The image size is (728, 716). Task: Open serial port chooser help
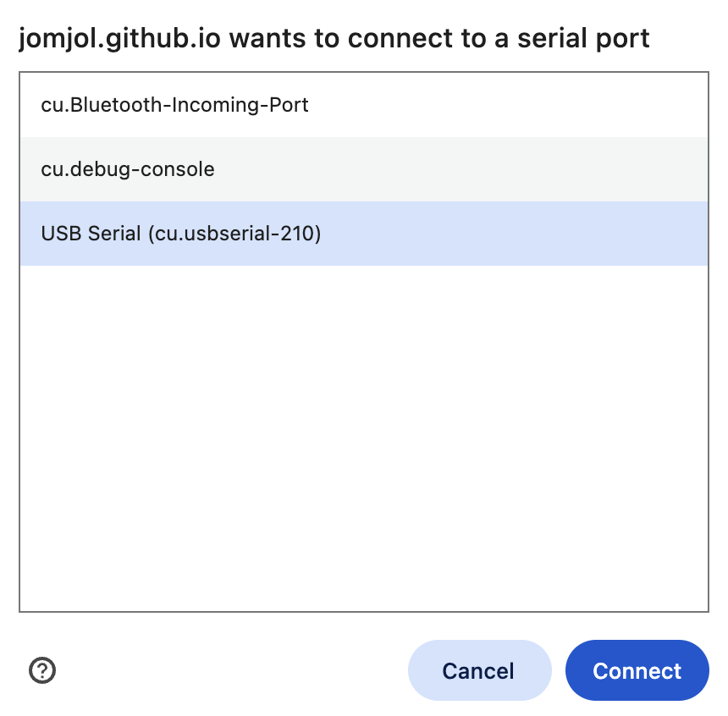pyautogui.click(x=42, y=670)
